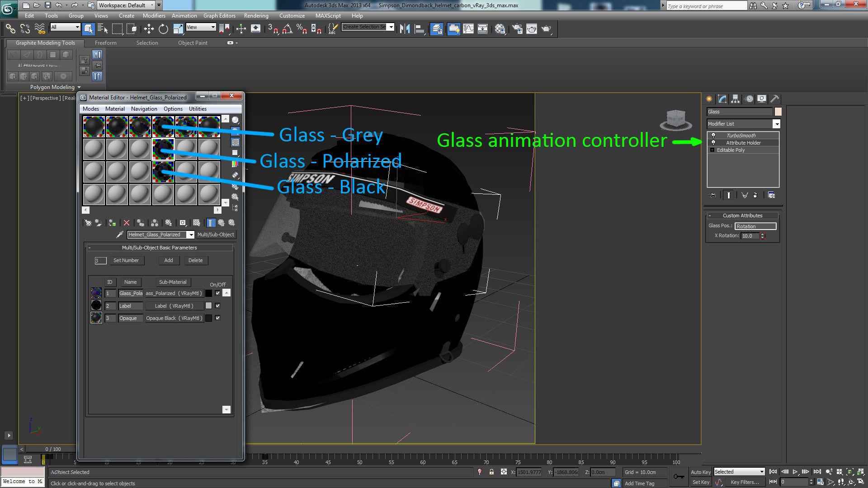Toggle Attribute Holder modifier lightbulb
The image size is (868, 488).
(x=713, y=143)
